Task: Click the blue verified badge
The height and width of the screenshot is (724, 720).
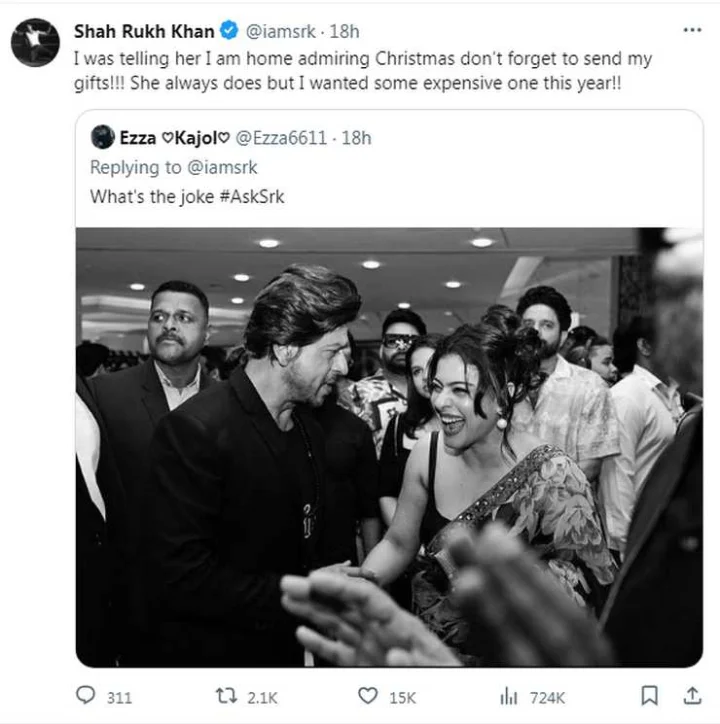Action: pos(229,31)
